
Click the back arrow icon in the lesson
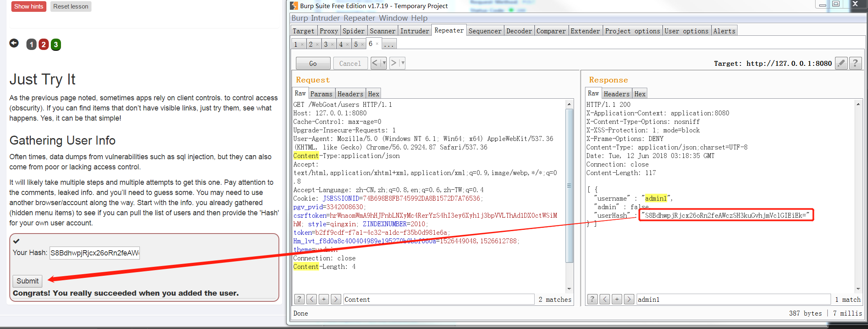click(14, 43)
